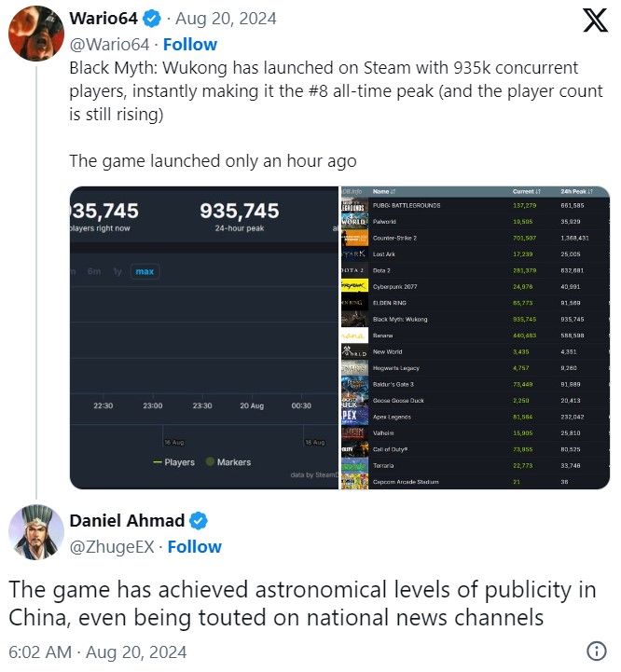
Task: Click the X logo icon
Action: coord(595,21)
